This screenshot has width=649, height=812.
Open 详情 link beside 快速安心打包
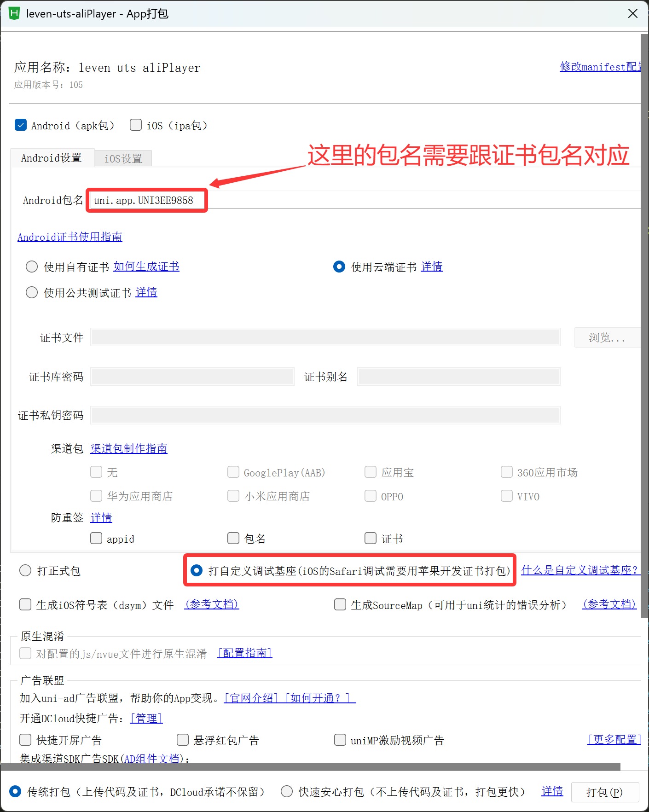(x=552, y=791)
